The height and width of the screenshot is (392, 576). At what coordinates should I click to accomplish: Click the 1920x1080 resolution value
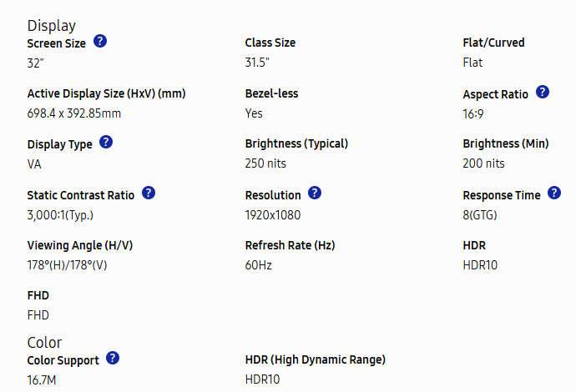click(273, 214)
